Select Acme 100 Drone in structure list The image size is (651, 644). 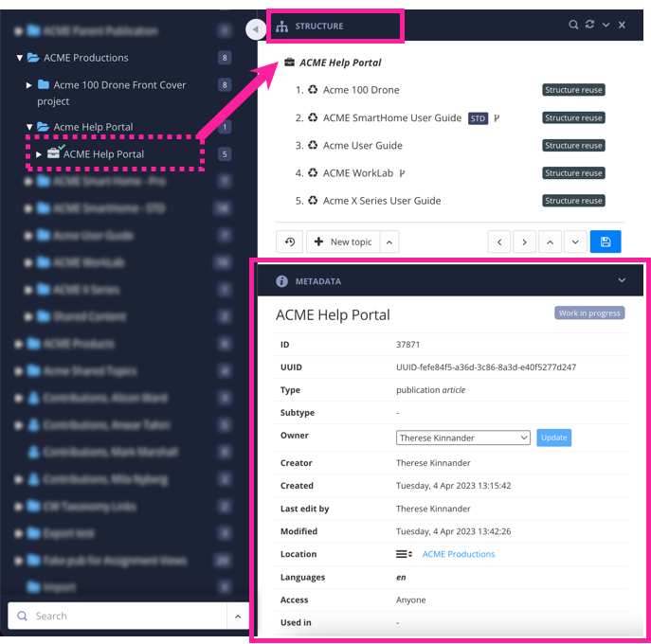click(x=361, y=90)
